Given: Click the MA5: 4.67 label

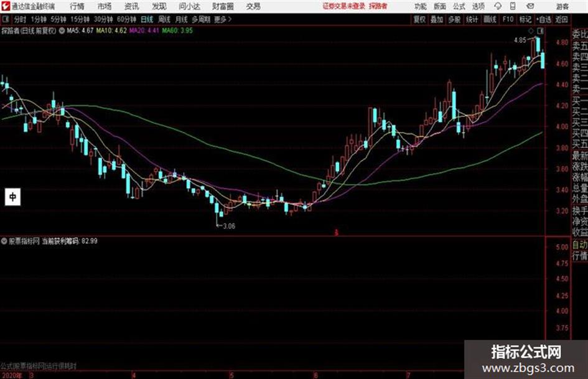Looking at the screenshot, I should 80,30.
